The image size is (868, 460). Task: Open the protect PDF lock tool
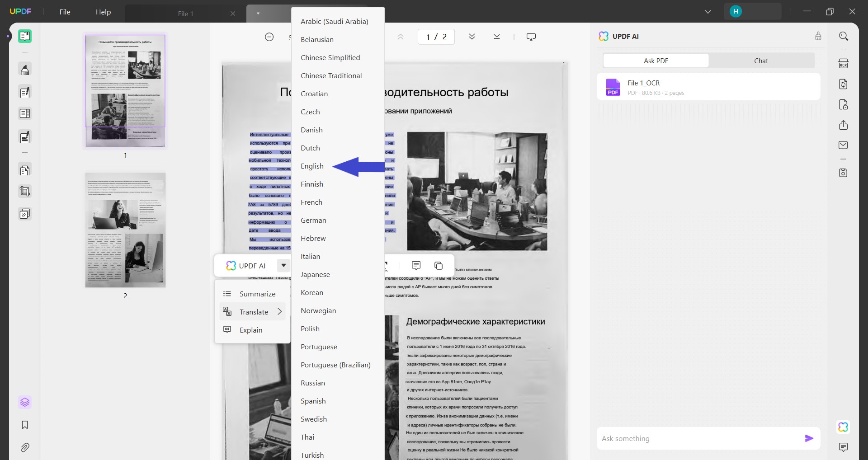coord(844,104)
